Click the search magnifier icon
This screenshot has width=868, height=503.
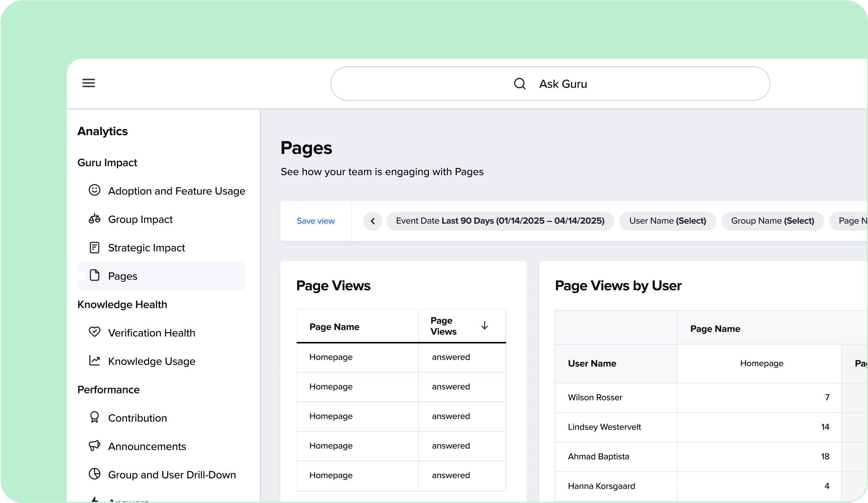pyautogui.click(x=520, y=84)
